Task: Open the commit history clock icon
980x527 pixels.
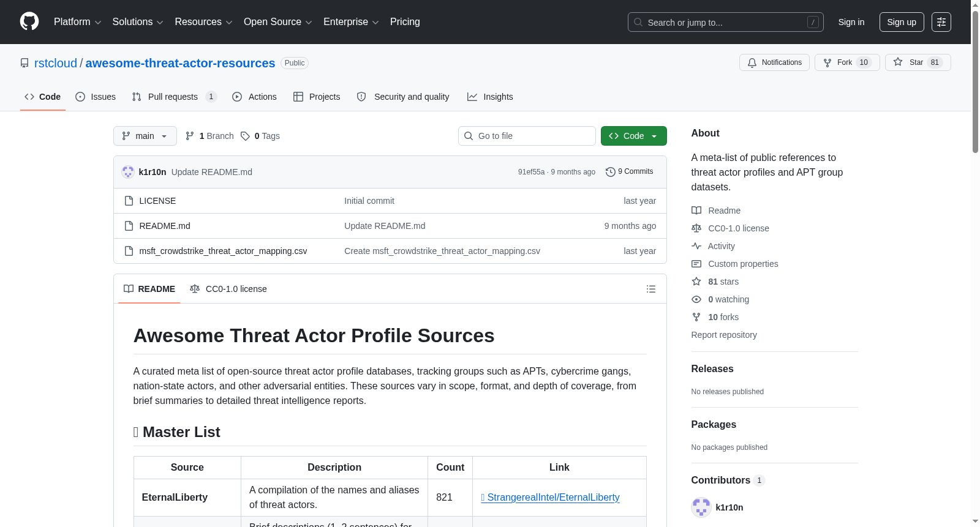Action: click(611, 172)
